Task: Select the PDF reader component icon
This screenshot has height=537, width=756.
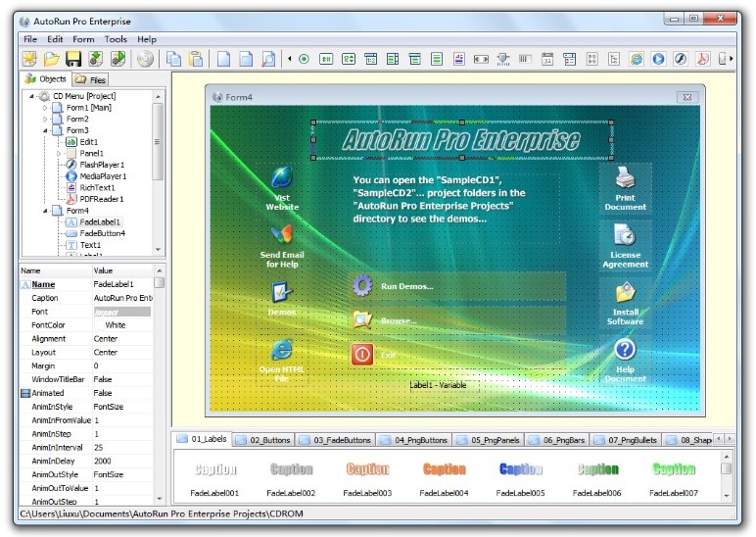Action: click(x=702, y=59)
